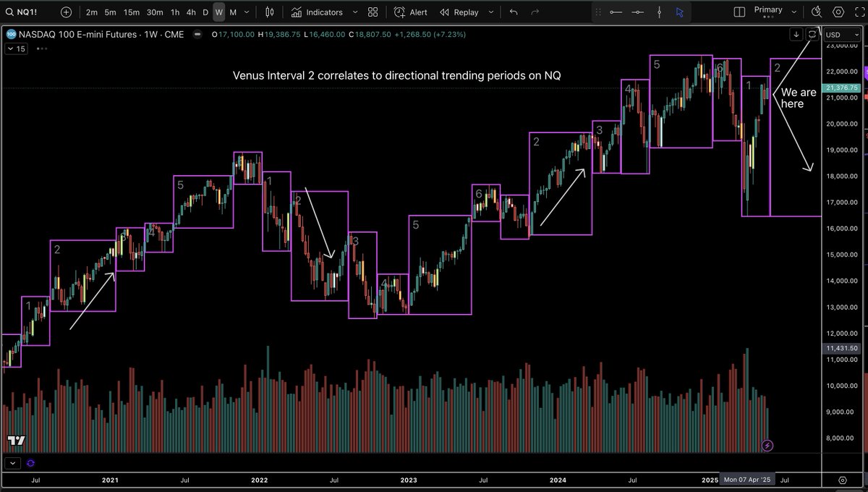Click the purple lightning icon above the time axis
The image size is (868, 492).
coord(767,445)
